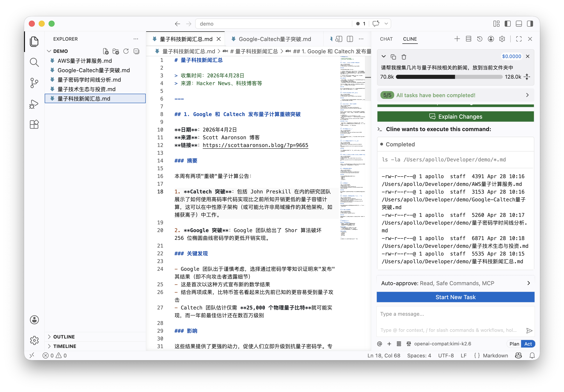Create a new folder in DEMO

pyautogui.click(x=115, y=51)
